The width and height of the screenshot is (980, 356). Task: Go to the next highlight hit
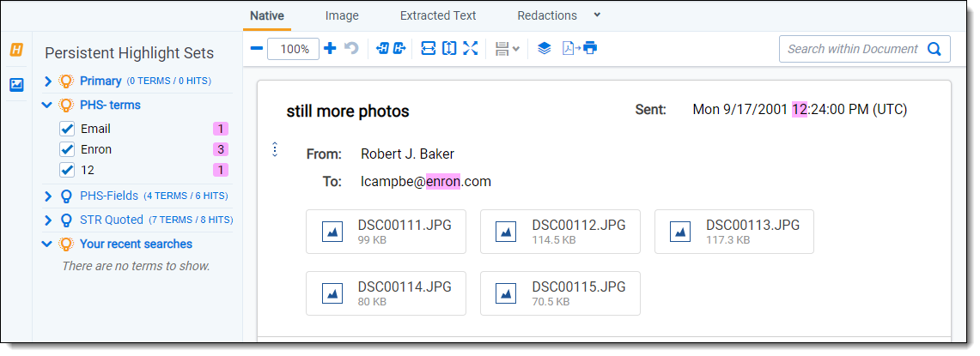pos(399,49)
